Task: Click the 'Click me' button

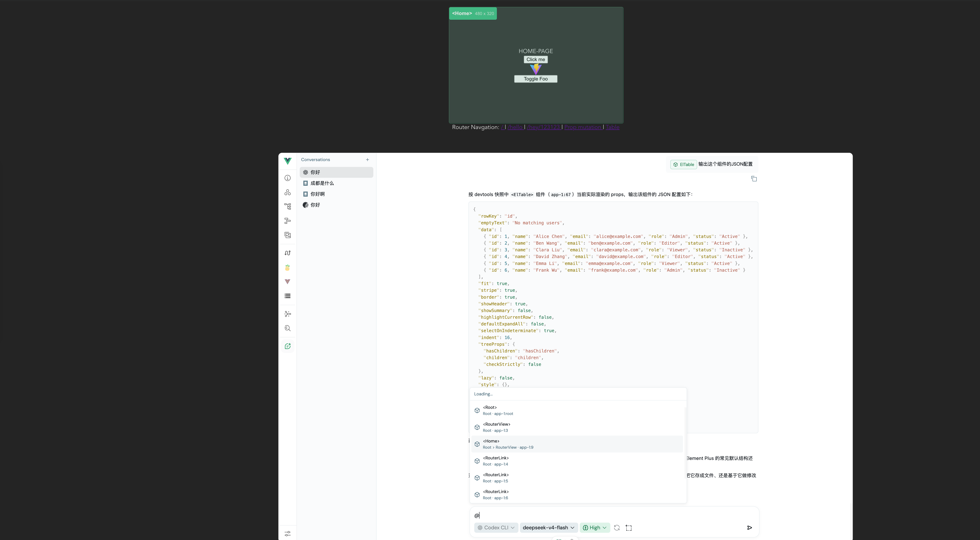Action: click(536, 59)
